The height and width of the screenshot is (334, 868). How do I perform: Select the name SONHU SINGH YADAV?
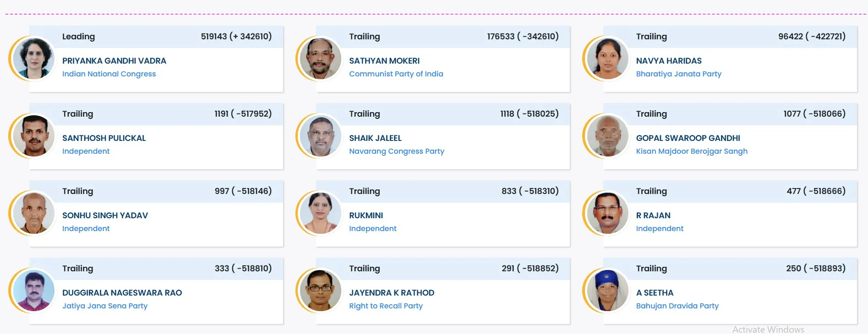coord(105,215)
